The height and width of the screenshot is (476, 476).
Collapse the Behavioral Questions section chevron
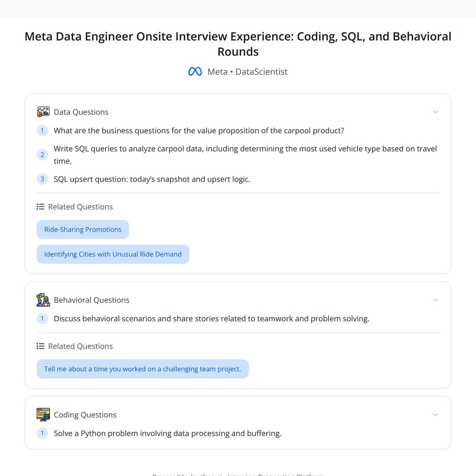click(x=435, y=300)
